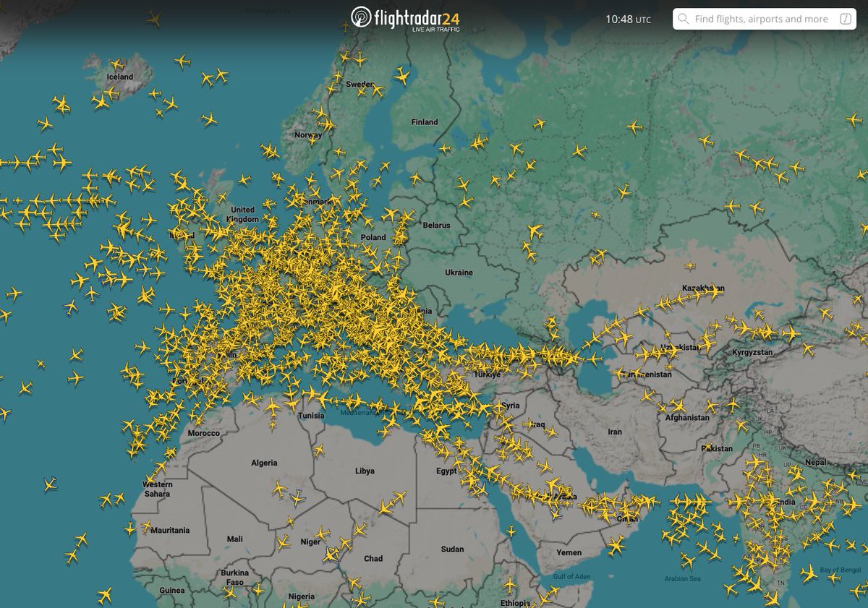Click the Yemen map label
Screen dimensions: 868x608
569,552
